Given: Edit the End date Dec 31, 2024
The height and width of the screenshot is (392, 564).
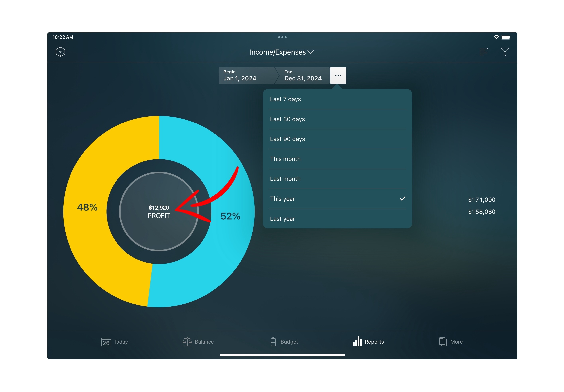Looking at the screenshot, I should point(303,75).
